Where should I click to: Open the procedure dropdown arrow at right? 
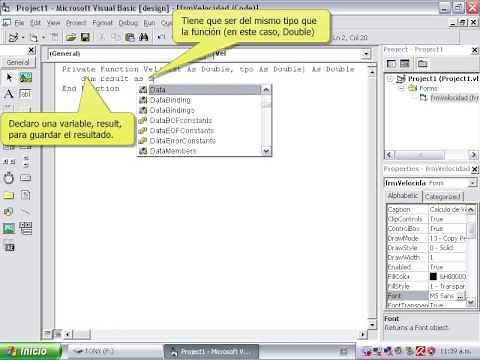click(x=366, y=54)
